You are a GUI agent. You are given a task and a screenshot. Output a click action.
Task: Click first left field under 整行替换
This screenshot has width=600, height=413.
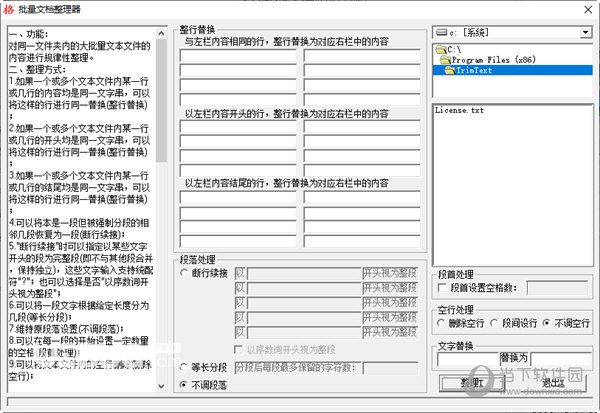(x=238, y=56)
